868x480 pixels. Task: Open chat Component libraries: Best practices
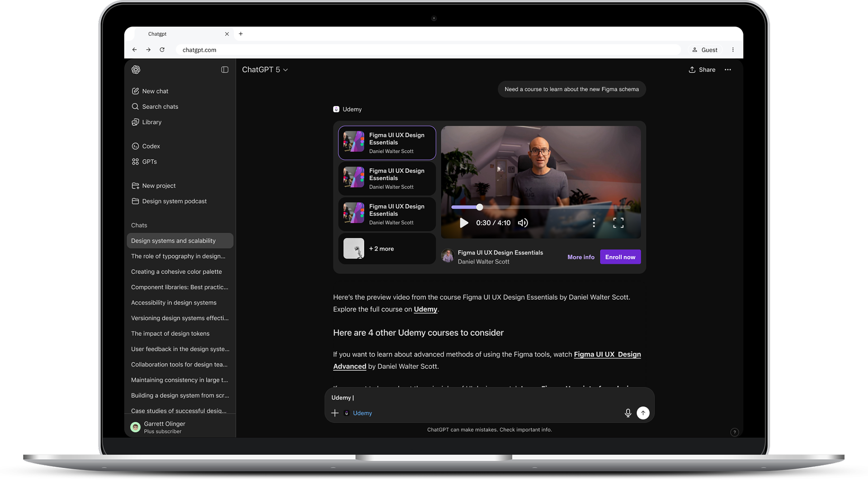(180, 287)
